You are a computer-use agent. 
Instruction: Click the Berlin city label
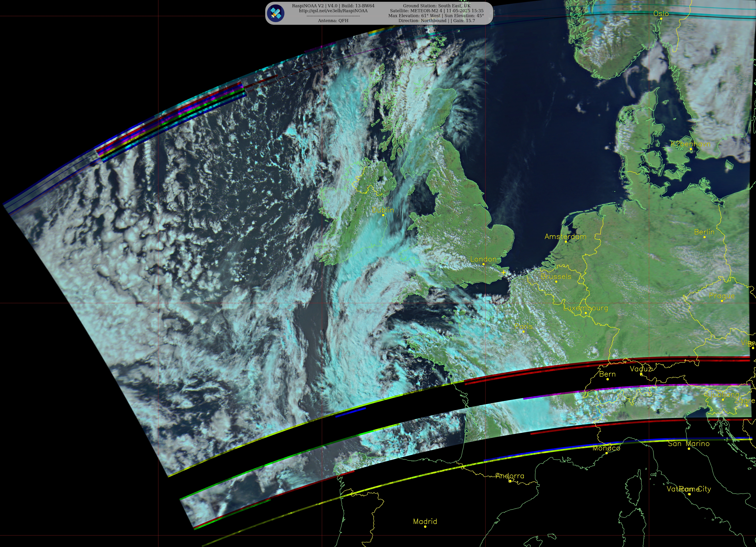[704, 232]
